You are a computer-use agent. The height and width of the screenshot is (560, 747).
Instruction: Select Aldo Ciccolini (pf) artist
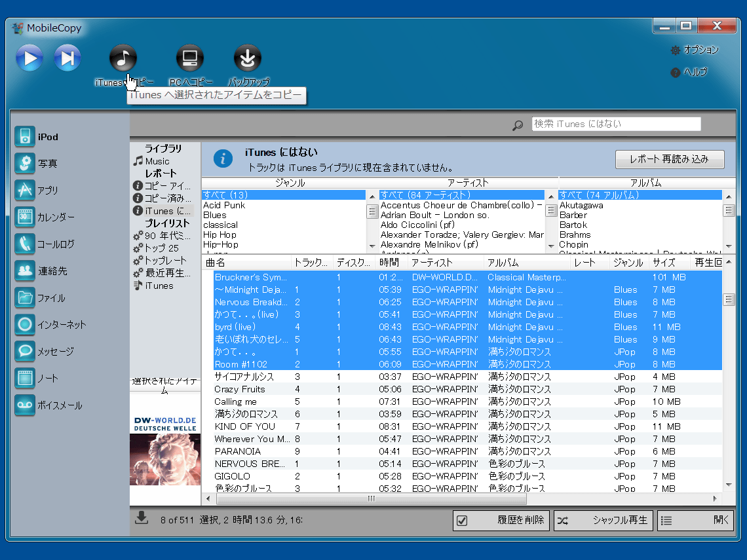462,225
